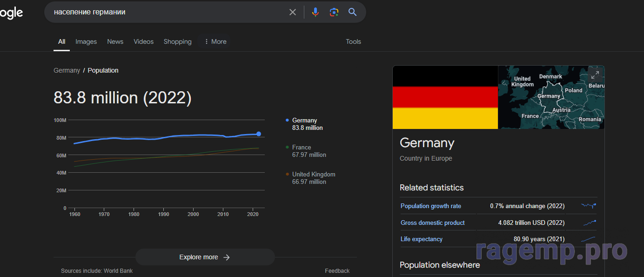644x277 pixels.
Task: Click the German flag image
Action: click(x=445, y=97)
